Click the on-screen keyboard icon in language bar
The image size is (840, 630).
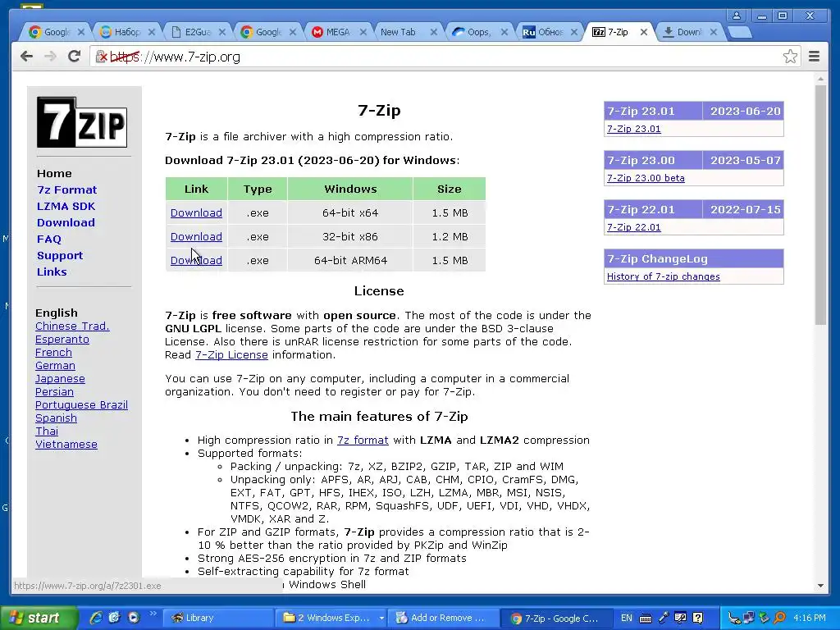coord(646,619)
